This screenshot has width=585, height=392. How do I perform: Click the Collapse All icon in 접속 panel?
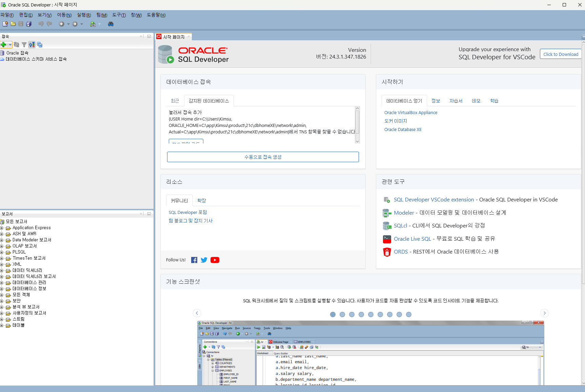click(40, 45)
